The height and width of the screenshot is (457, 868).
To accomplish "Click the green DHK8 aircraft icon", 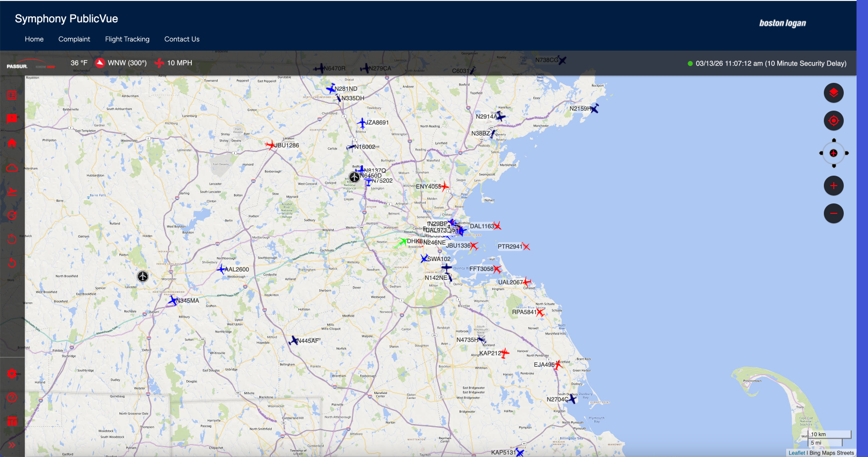I will click(x=403, y=242).
